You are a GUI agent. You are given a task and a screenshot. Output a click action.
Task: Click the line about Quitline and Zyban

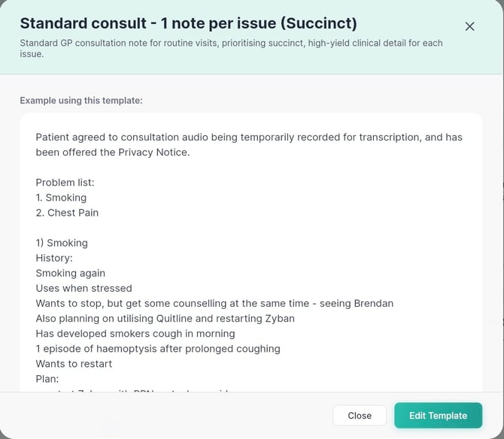tap(165, 318)
